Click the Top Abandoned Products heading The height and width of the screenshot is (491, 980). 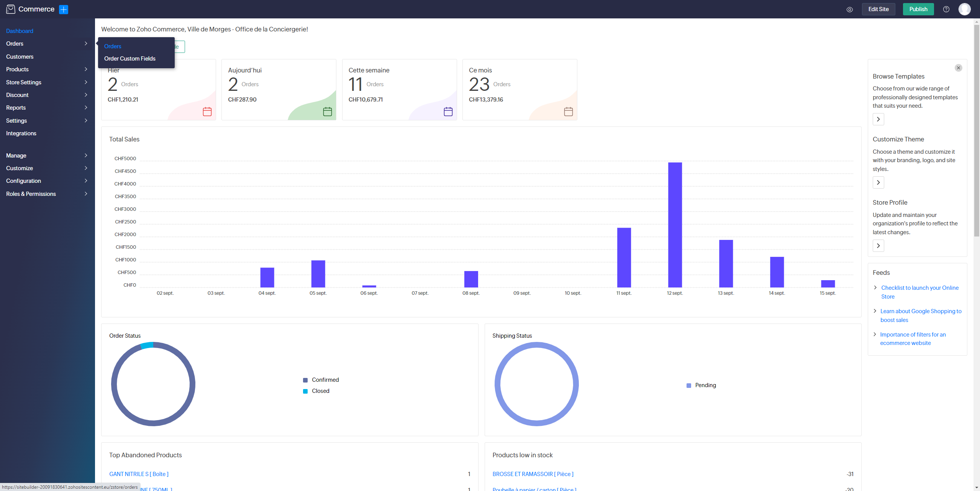coord(145,455)
